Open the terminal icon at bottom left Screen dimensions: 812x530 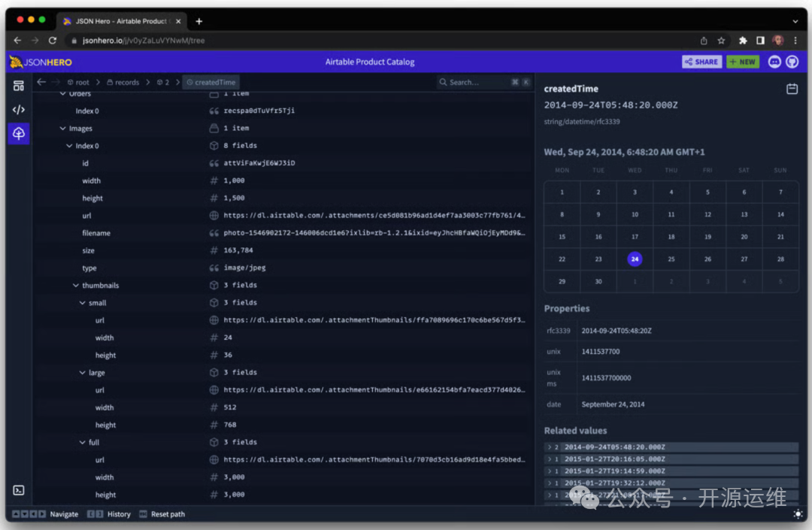click(x=19, y=490)
